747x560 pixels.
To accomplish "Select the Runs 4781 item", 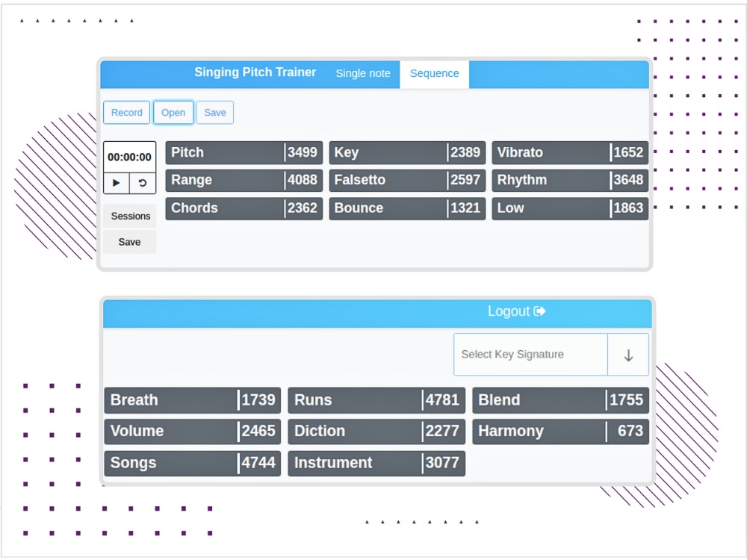I will (376, 400).
